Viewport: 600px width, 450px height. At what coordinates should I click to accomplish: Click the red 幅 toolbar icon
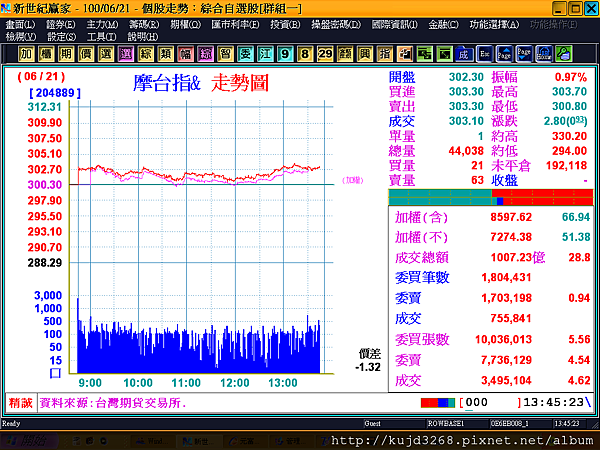coord(185,54)
